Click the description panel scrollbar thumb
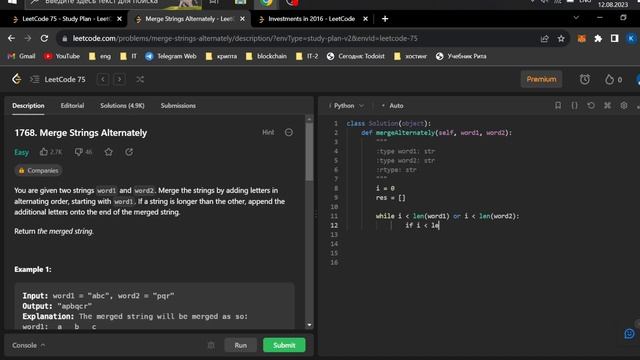Viewport: 640px width, 360px height. coord(309,151)
